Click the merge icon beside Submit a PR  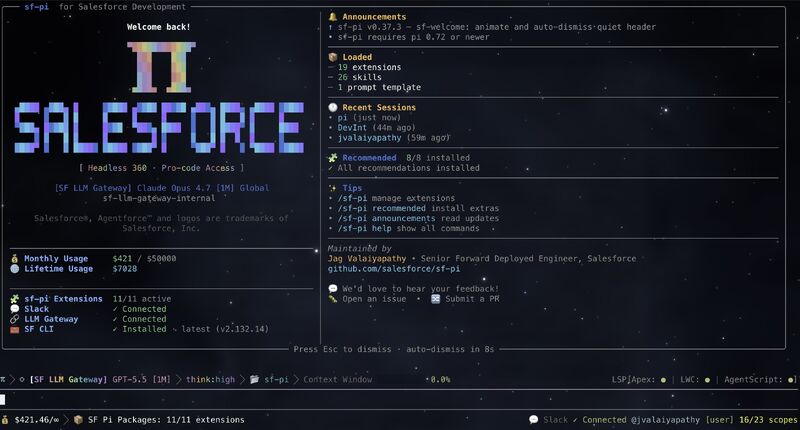tap(435, 299)
